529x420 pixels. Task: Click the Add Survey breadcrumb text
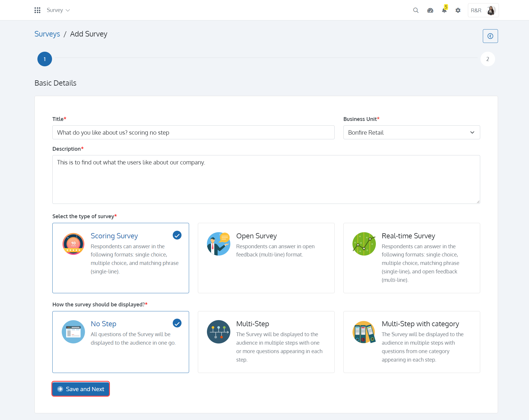click(89, 34)
